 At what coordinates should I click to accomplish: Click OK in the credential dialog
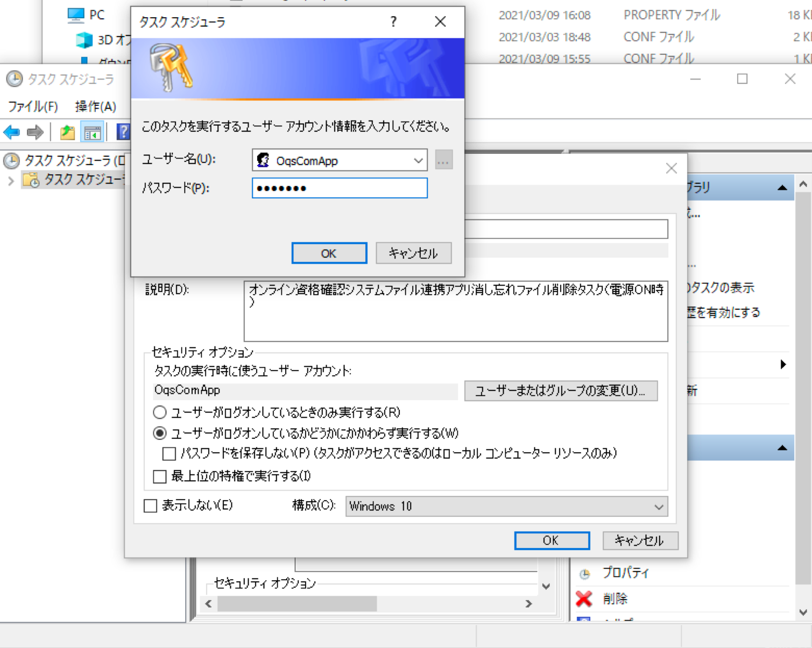click(x=329, y=253)
